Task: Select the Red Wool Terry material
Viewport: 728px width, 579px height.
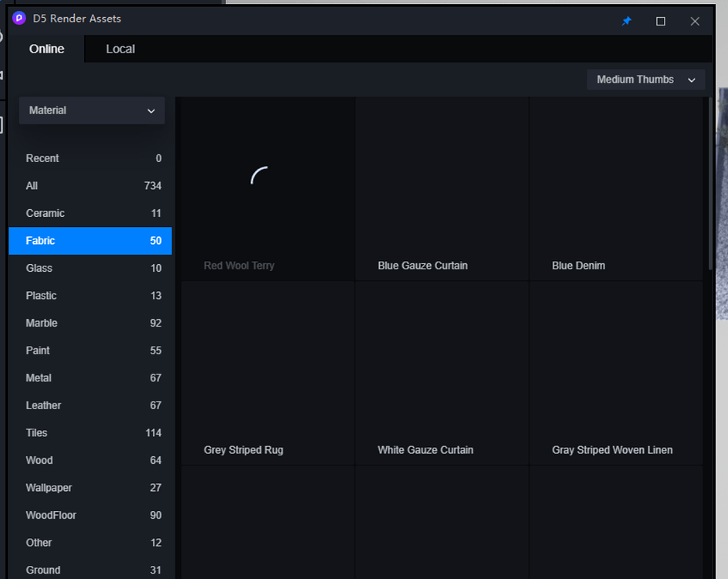Action: (x=268, y=188)
